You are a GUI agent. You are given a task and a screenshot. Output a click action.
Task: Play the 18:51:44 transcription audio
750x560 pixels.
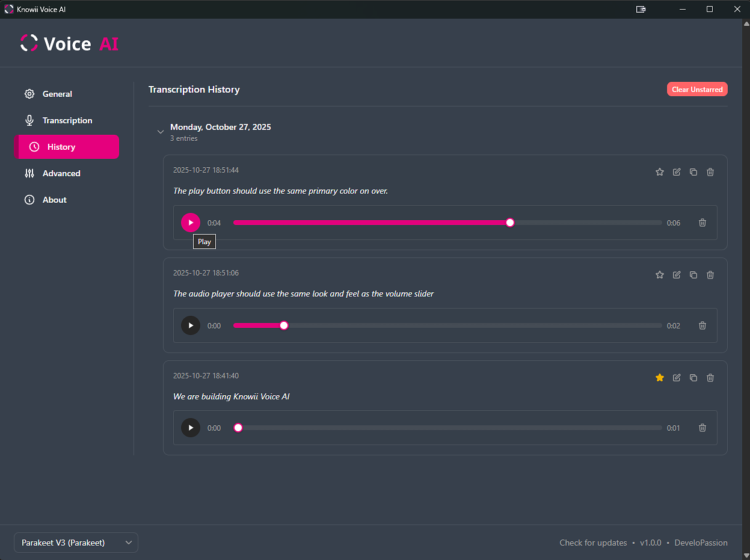[191, 223]
